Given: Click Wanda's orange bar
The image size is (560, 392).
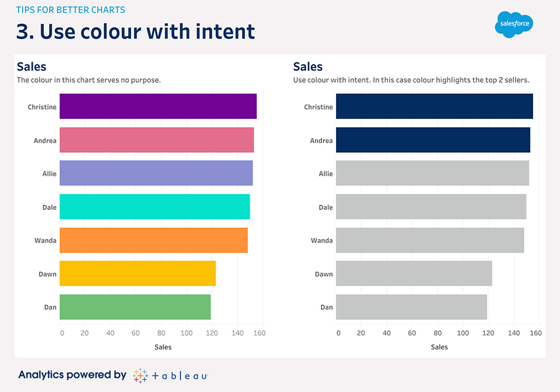Looking at the screenshot, I should [x=153, y=240].
